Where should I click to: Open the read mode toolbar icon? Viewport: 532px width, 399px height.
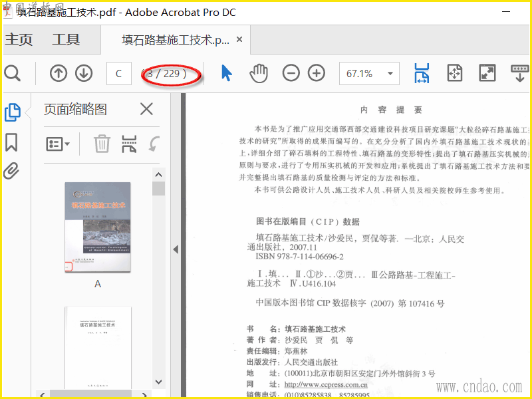519,73
